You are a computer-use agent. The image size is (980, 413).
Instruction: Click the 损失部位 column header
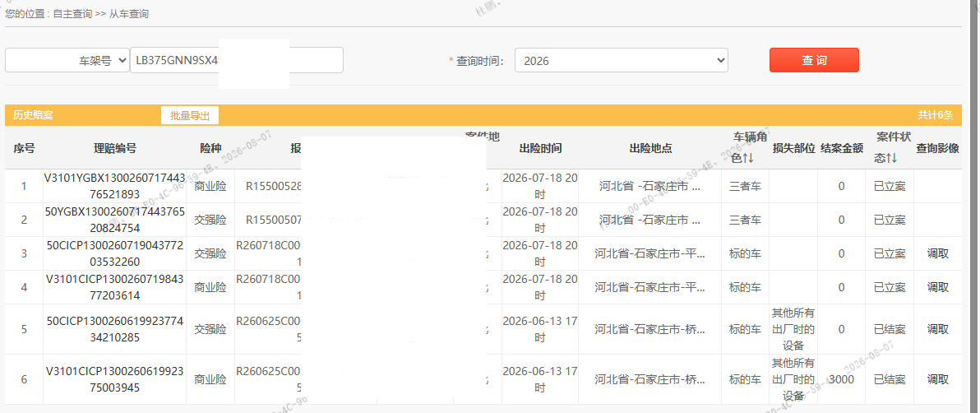[x=793, y=148]
